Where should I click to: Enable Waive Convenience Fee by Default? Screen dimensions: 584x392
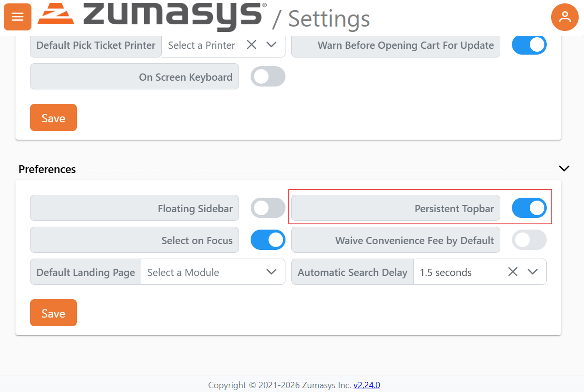click(529, 240)
